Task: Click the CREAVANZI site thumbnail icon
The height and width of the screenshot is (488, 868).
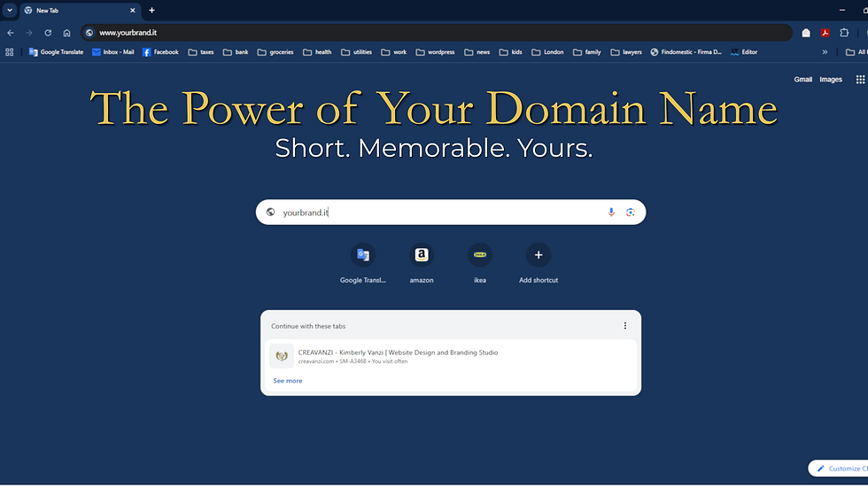Action: pos(282,356)
